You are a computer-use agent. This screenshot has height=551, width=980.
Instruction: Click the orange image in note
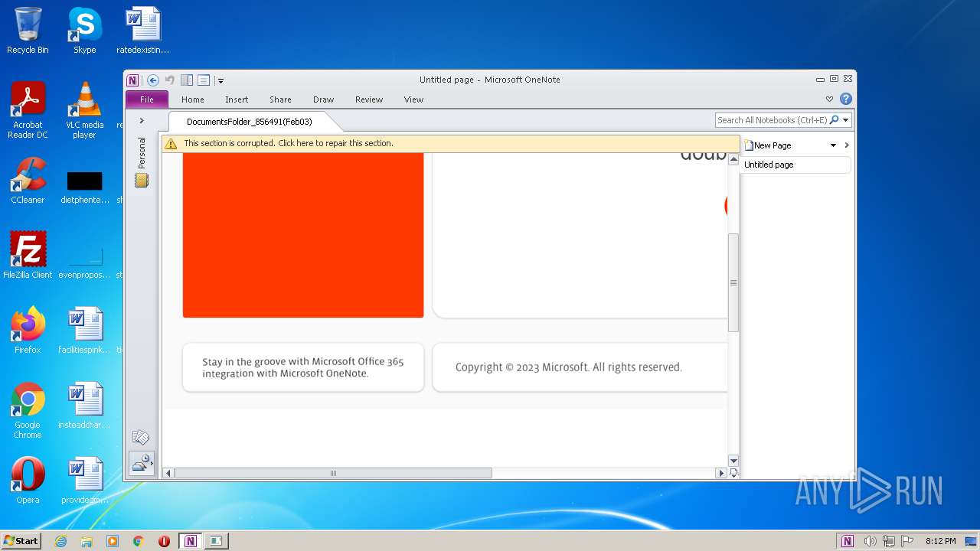(303, 234)
